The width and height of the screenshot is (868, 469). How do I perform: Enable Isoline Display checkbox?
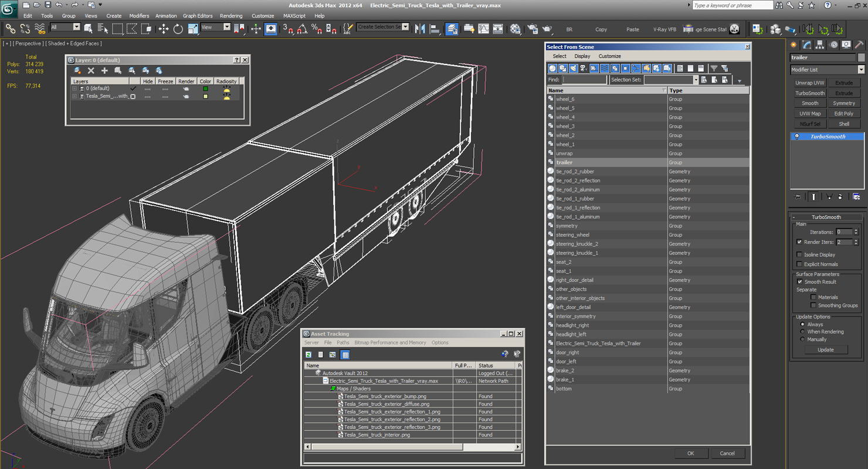pos(799,254)
